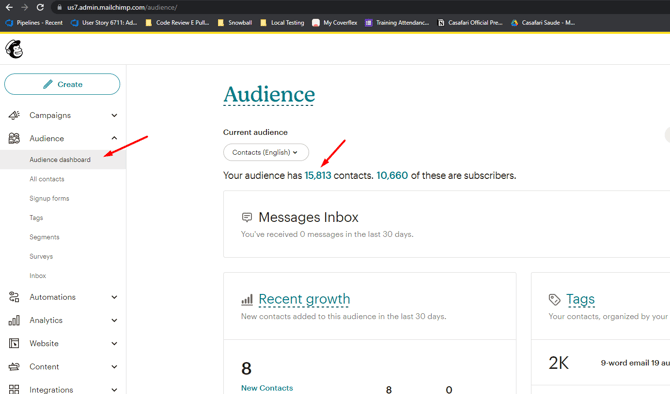The height and width of the screenshot is (394, 670).
Task: Click the Campaigns label in the sidebar
Action: (50, 115)
